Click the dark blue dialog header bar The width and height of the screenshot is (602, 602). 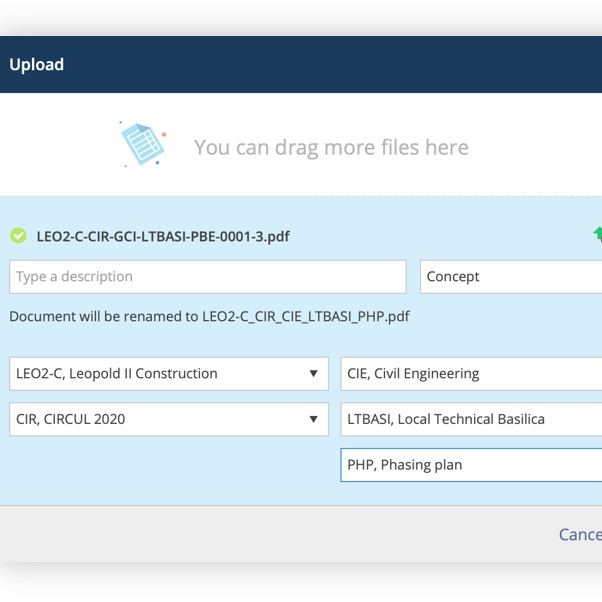pyautogui.click(x=301, y=64)
